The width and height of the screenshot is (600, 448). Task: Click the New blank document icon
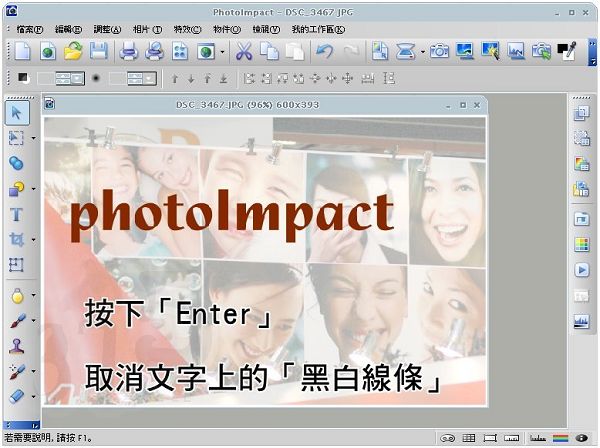tap(22, 51)
